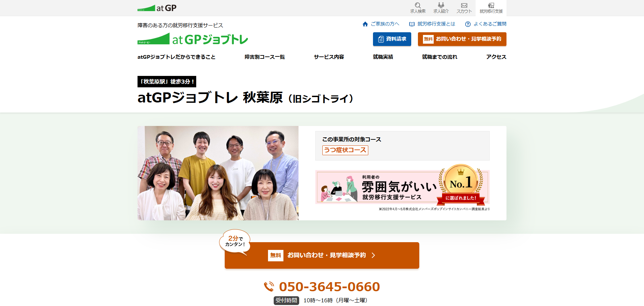Open 就職実績 menu item
The width and height of the screenshot is (644, 306).
pyautogui.click(x=383, y=57)
